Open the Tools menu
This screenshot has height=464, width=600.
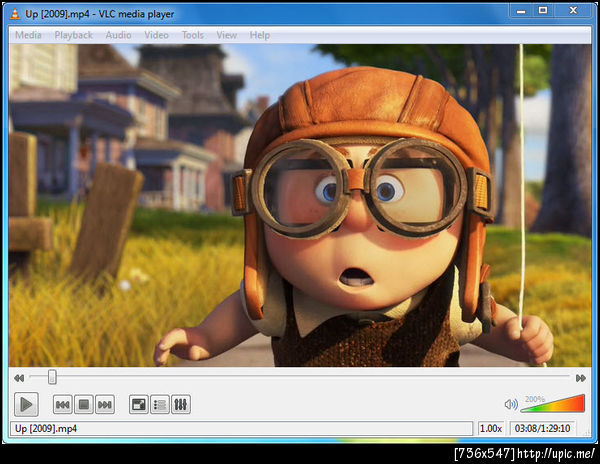(192, 35)
